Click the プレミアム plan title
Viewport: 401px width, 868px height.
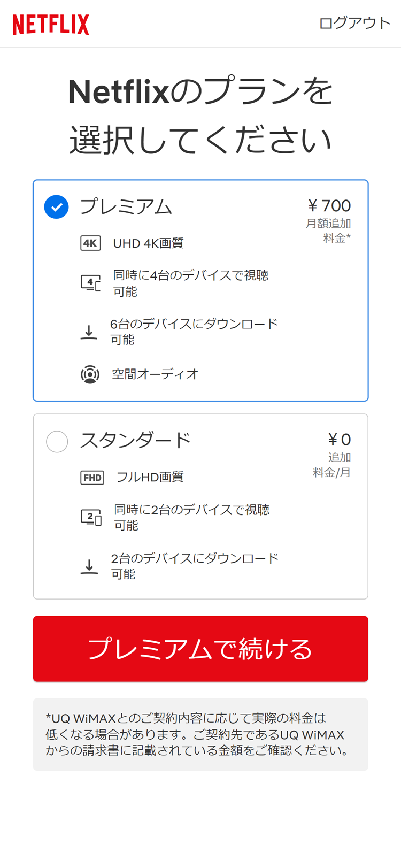click(126, 206)
